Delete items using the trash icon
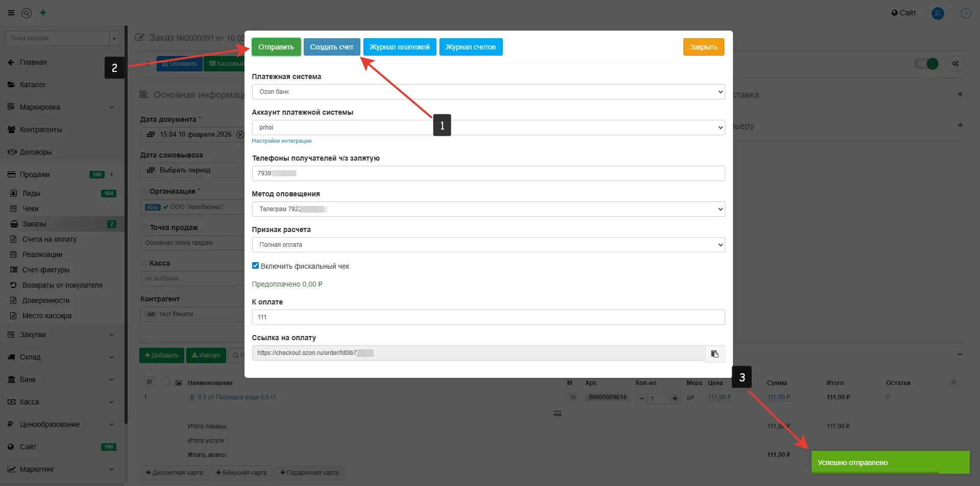 953,382
